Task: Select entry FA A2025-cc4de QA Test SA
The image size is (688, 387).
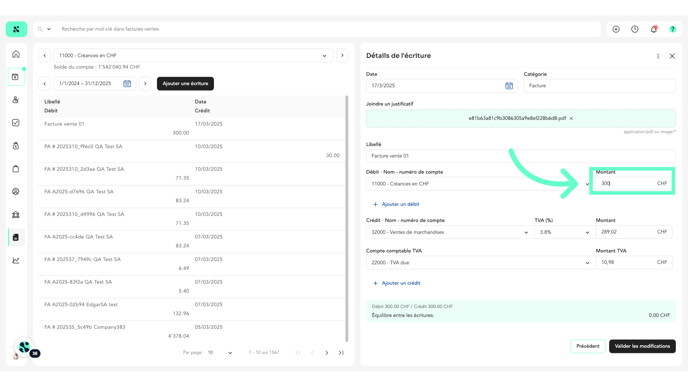Action: [192, 241]
